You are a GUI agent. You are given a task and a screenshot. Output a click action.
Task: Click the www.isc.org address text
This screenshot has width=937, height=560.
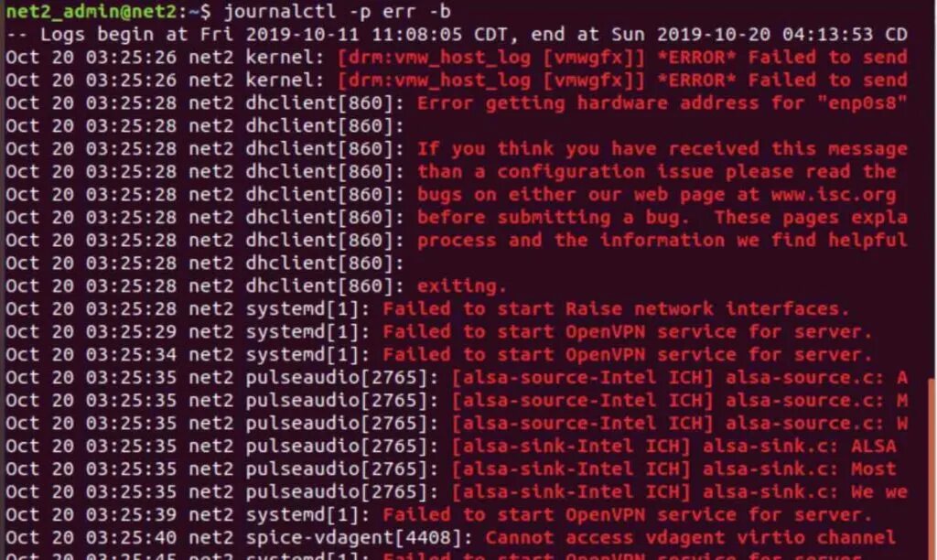pos(833,194)
